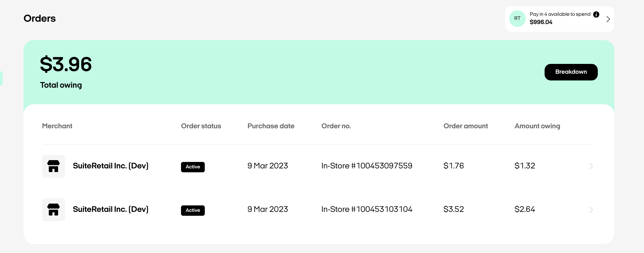Click store icon for order #100453097559
644x253 pixels.
(x=53, y=166)
